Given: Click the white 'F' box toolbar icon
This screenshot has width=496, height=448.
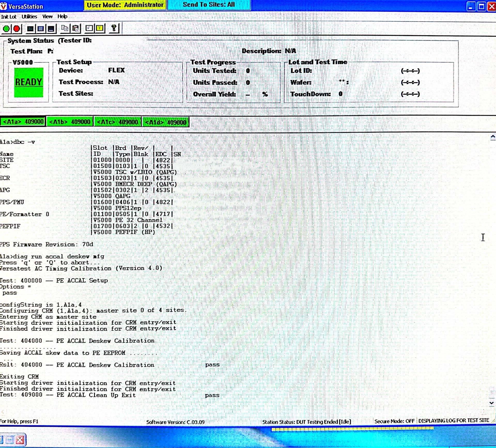Looking at the screenshot, I should (x=89, y=28).
